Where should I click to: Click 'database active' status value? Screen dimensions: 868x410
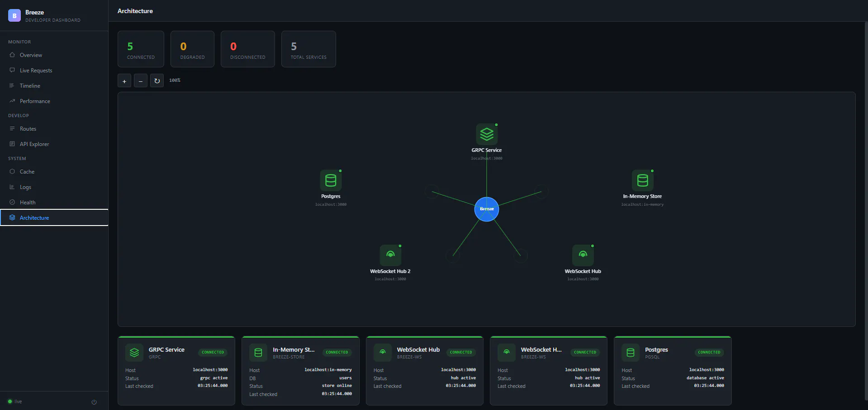pos(705,378)
